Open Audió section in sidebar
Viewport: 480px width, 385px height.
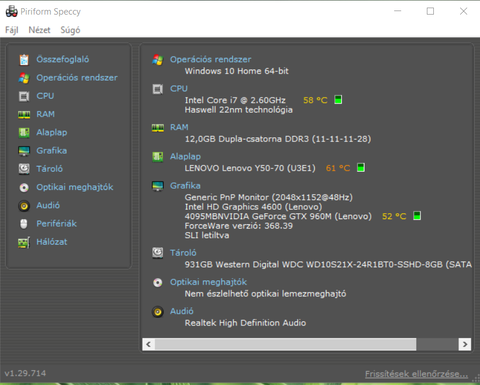(48, 205)
